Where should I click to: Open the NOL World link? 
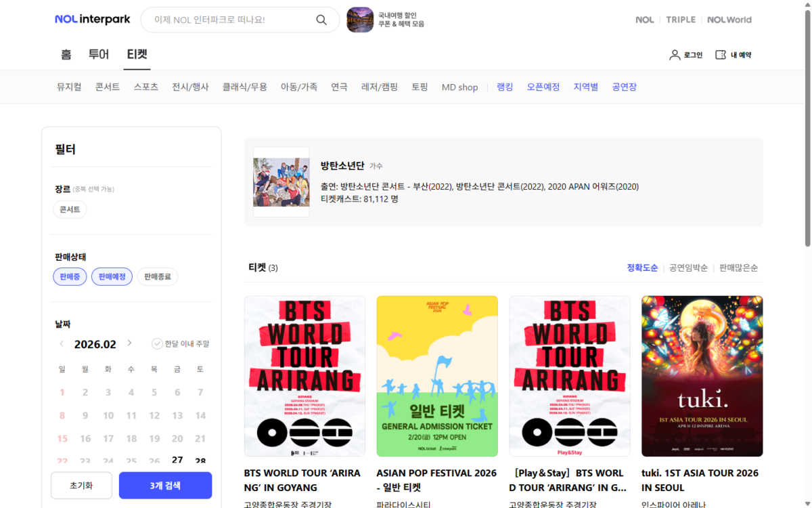coord(729,20)
